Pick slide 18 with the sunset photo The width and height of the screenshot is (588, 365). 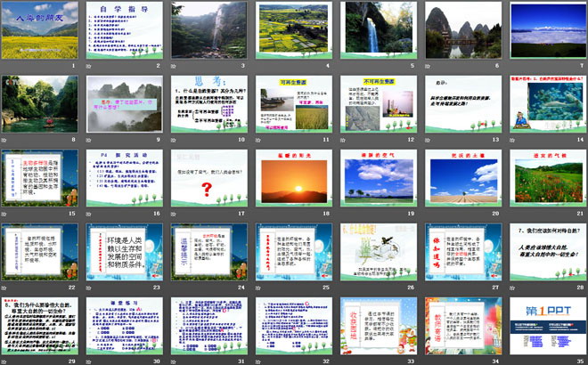pos(294,178)
